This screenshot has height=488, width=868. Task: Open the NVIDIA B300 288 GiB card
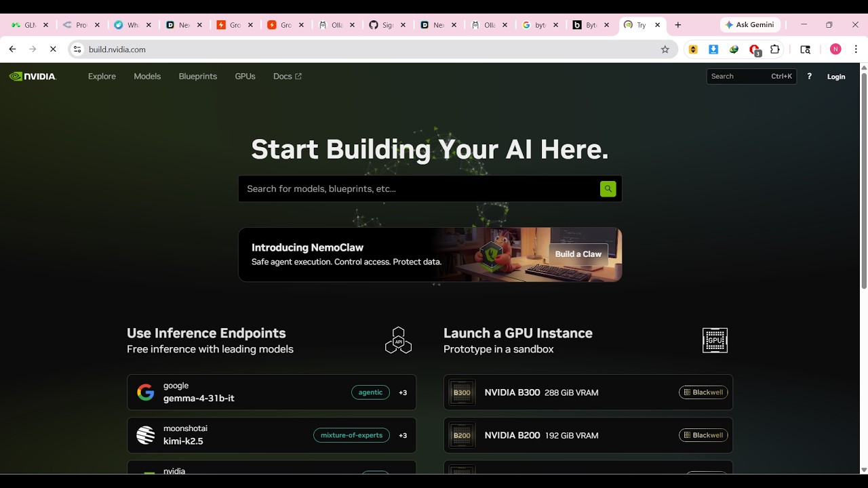[588, 392]
